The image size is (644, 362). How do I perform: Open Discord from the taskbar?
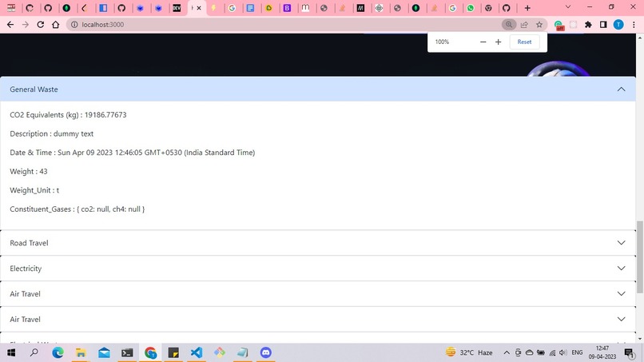(266, 352)
